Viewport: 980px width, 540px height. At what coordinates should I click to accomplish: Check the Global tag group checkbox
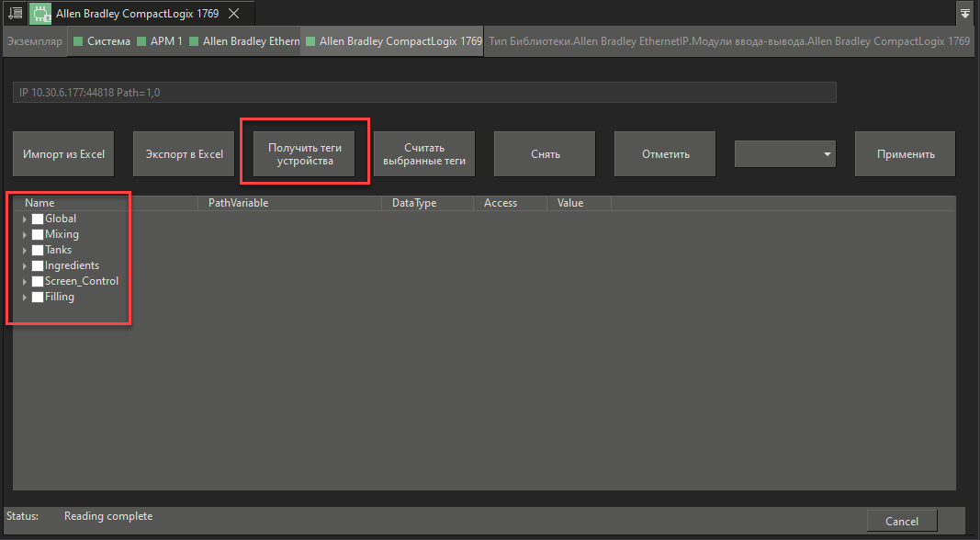38,219
